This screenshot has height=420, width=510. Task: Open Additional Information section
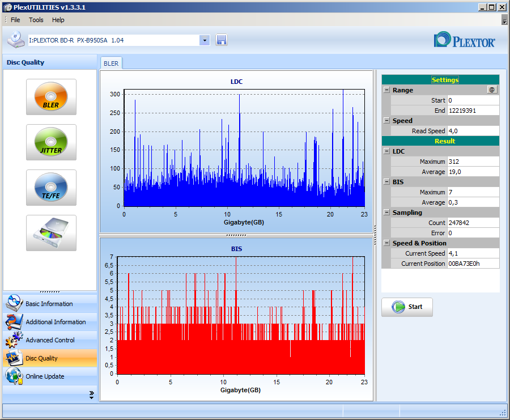50,322
